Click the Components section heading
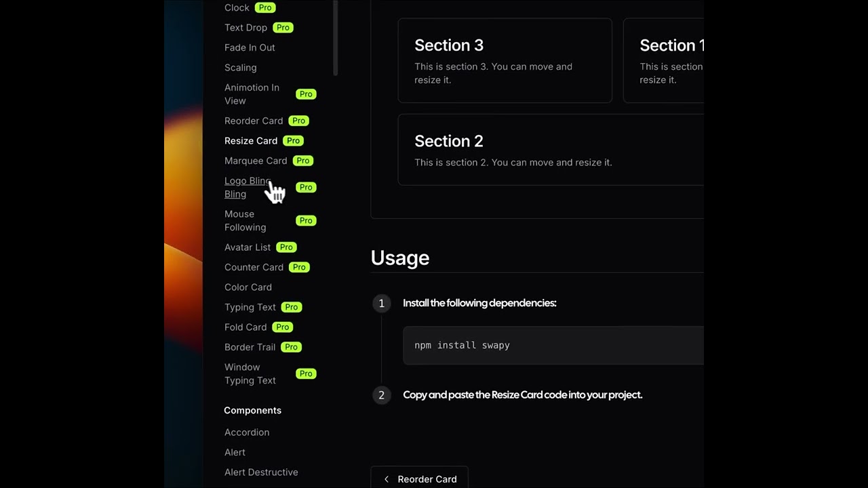 [252, 411]
